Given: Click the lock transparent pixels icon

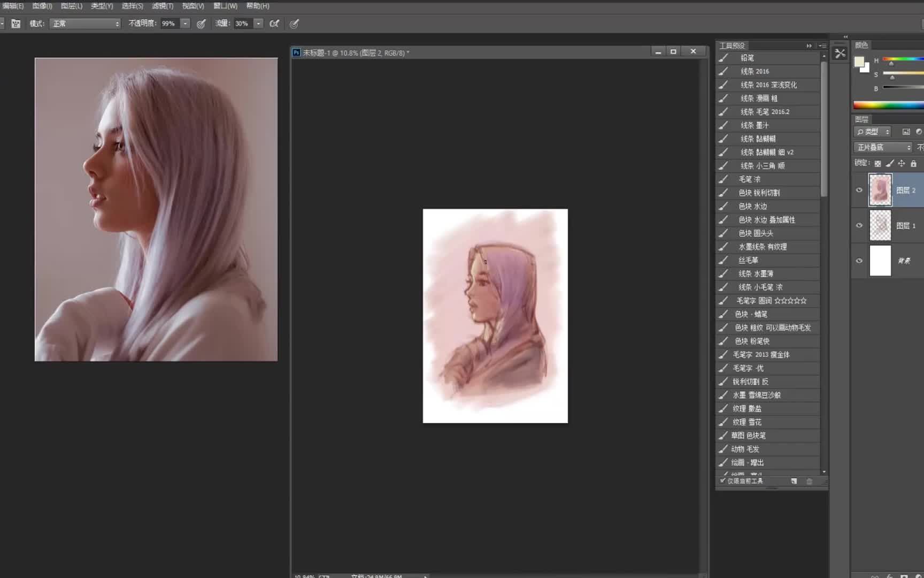Looking at the screenshot, I should tap(877, 163).
